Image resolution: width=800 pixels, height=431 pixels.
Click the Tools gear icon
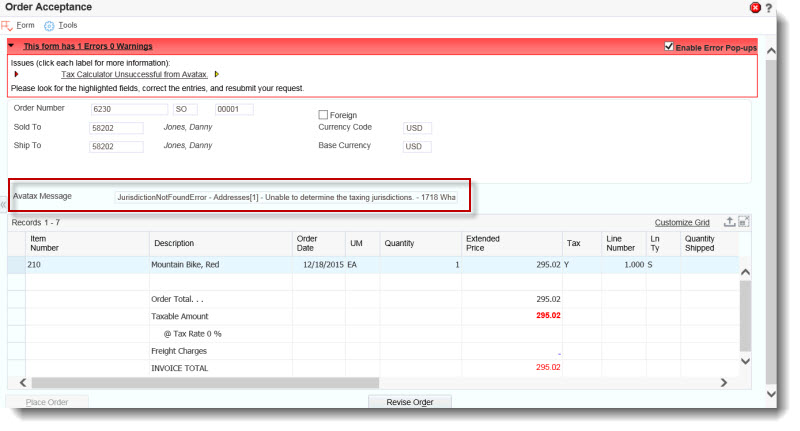click(x=49, y=25)
